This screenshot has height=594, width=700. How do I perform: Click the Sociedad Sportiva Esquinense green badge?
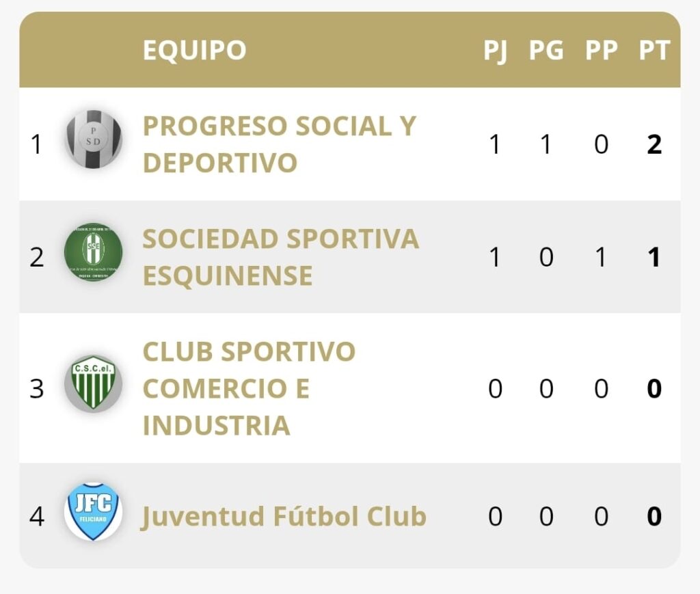94,252
